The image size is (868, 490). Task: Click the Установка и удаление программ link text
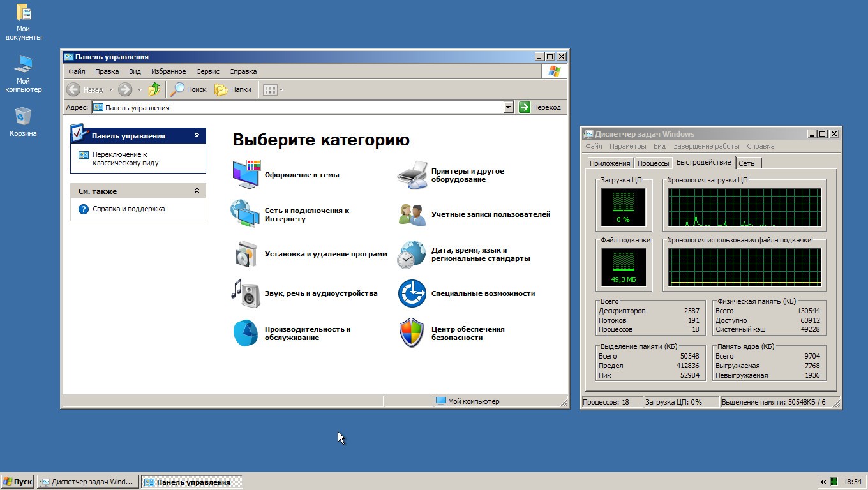326,254
